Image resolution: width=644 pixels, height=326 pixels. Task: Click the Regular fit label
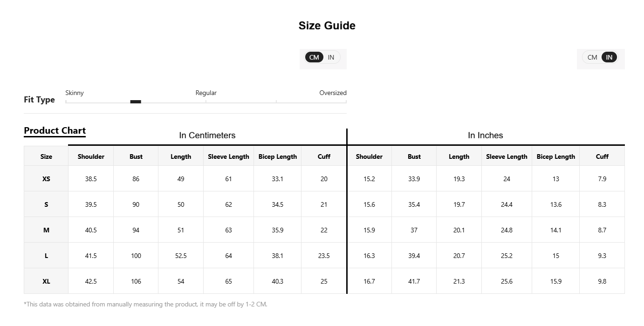pyautogui.click(x=206, y=93)
